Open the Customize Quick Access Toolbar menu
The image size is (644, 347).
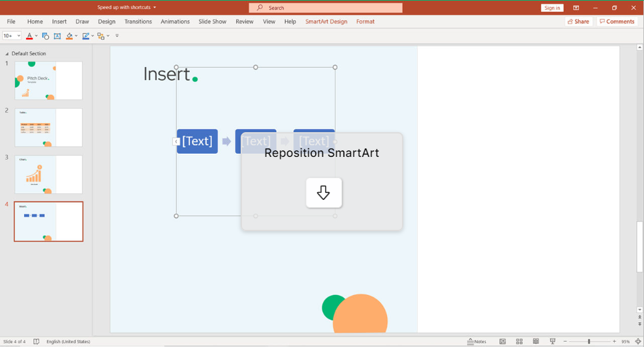117,36
